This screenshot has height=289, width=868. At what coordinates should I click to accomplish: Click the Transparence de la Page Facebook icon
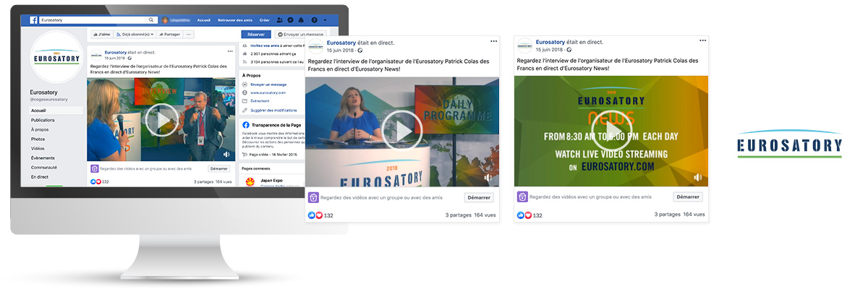pos(246,124)
